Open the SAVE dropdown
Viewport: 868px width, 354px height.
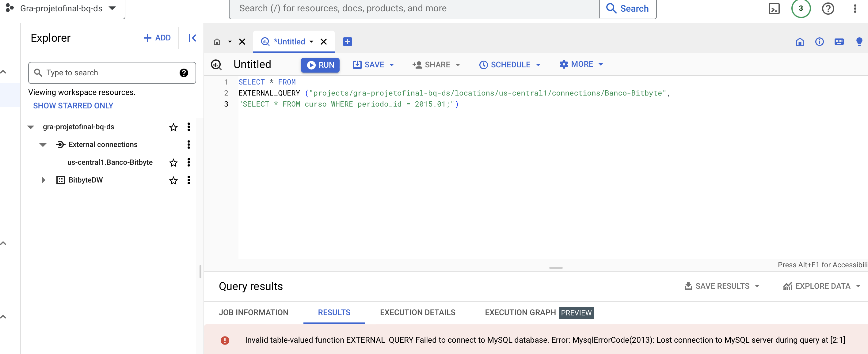pos(391,65)
